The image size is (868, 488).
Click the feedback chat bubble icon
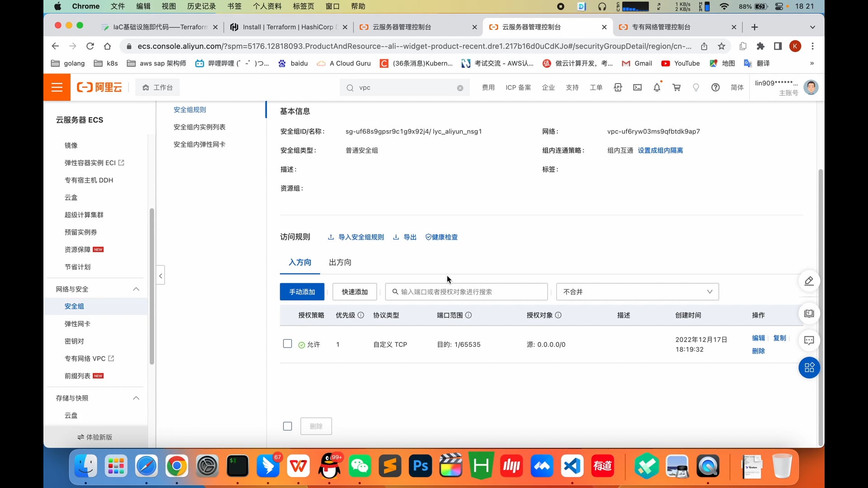pyautogui.click(x=809, y=341)
